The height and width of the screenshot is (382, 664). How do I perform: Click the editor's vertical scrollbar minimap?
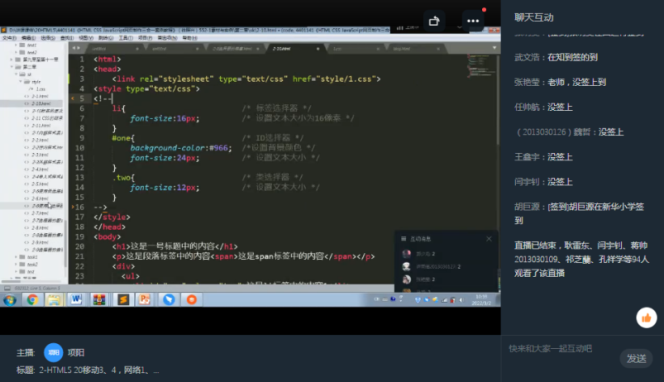pos(482,67)
